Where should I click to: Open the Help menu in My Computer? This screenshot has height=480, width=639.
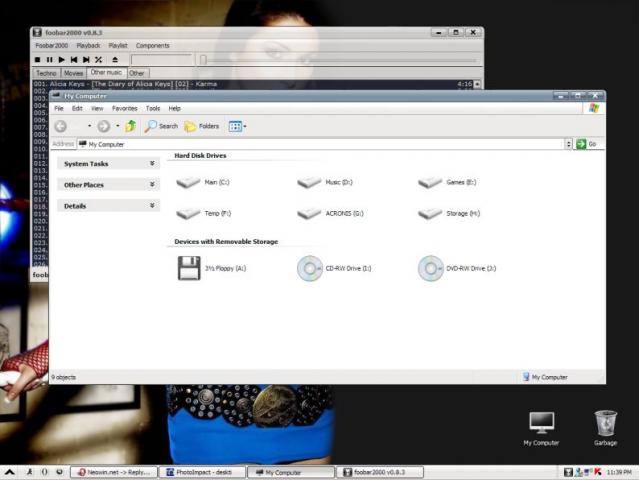click(174, 108)
